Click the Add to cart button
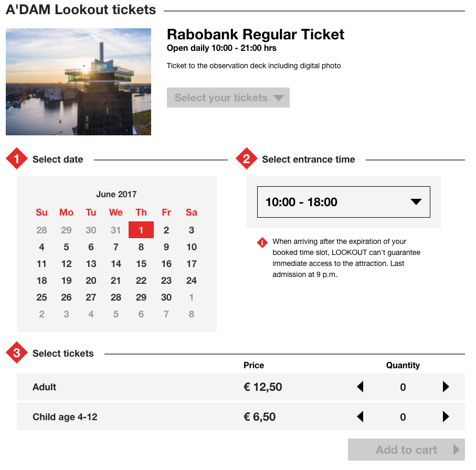 (406, 450)
